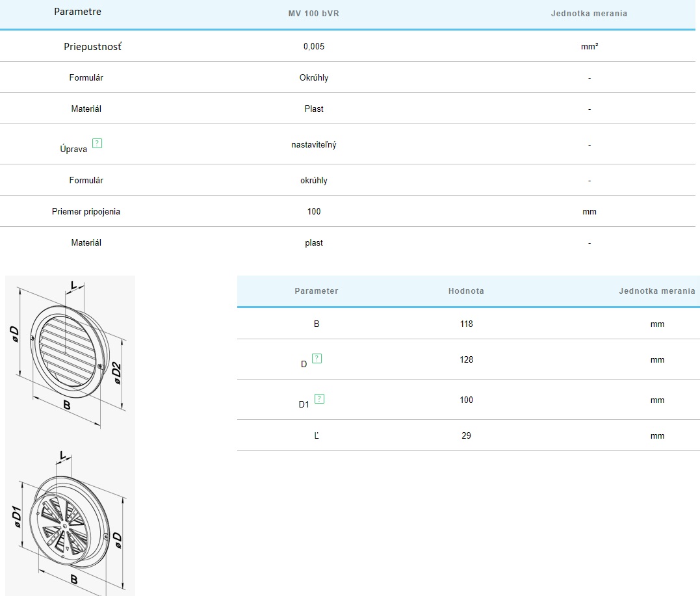Click the mm² unit cell

[589, 47]
